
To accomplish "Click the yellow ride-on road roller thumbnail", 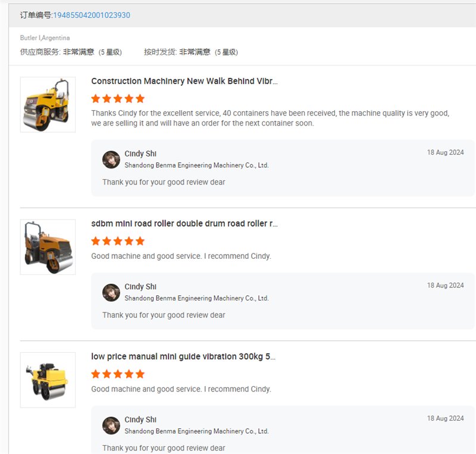I will pyautogui.click(x=48, y=105).
